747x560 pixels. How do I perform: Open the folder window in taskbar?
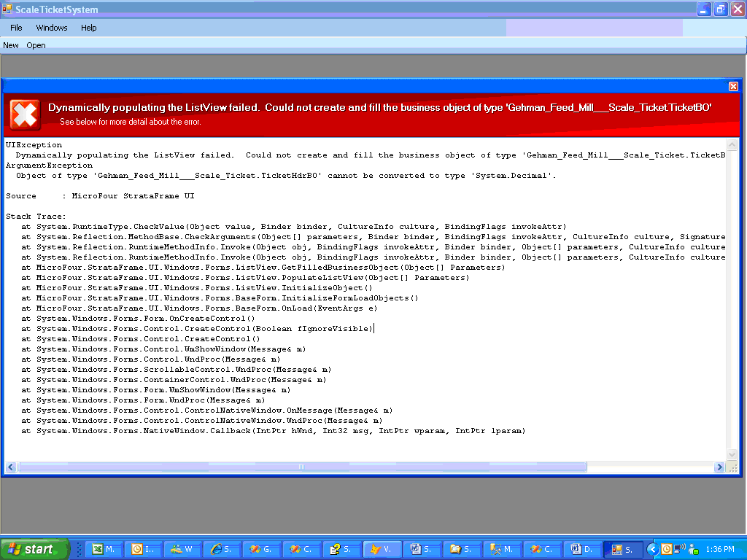click(460, 549)
